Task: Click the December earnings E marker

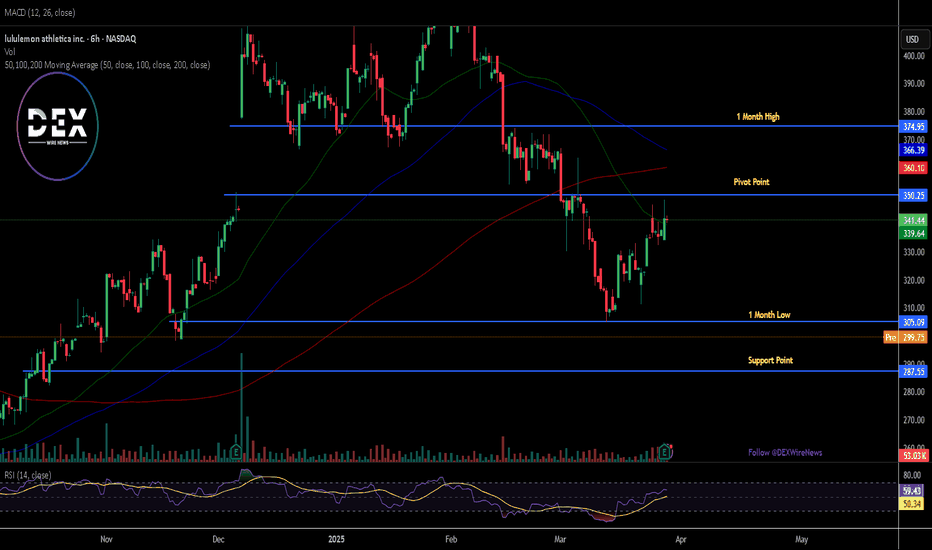Action: [236, 452]
